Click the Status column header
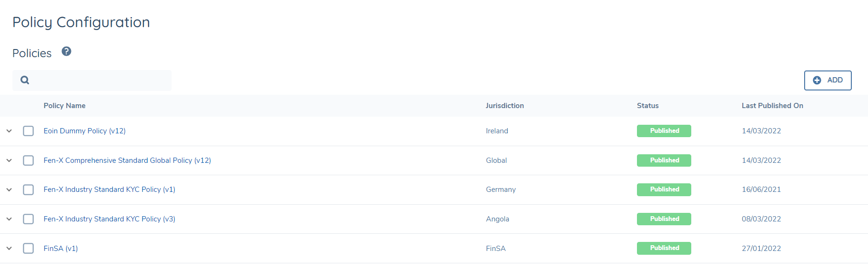This screenshot has width=868, height=280. (x=647, y=106)
